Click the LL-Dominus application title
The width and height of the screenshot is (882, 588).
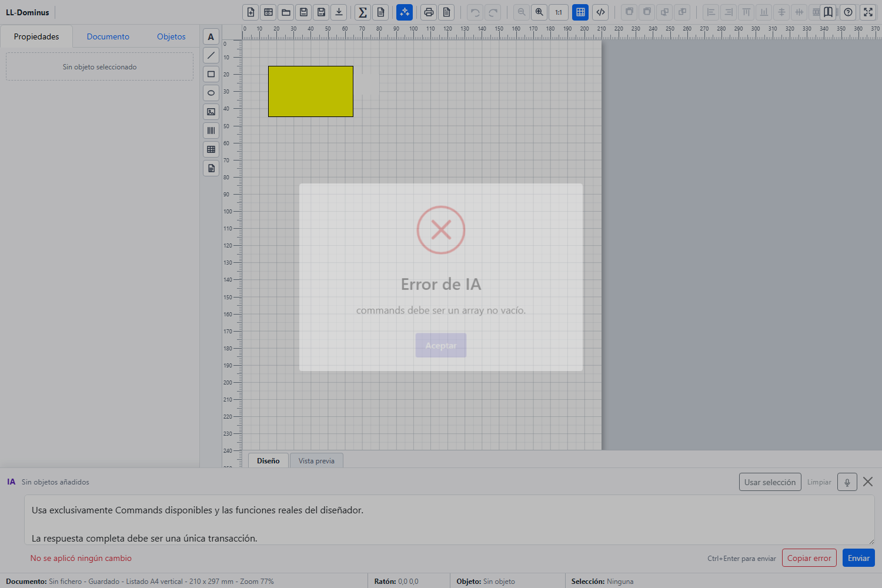pyautogui.click(x=28, y=12)
